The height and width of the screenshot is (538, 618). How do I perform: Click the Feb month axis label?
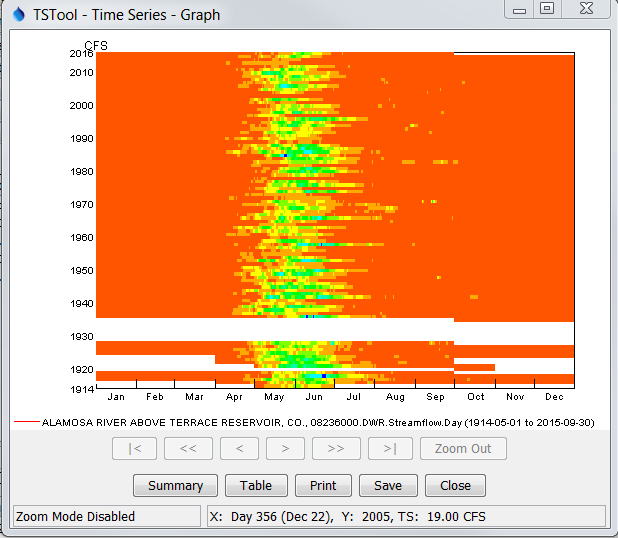[155, 397]
